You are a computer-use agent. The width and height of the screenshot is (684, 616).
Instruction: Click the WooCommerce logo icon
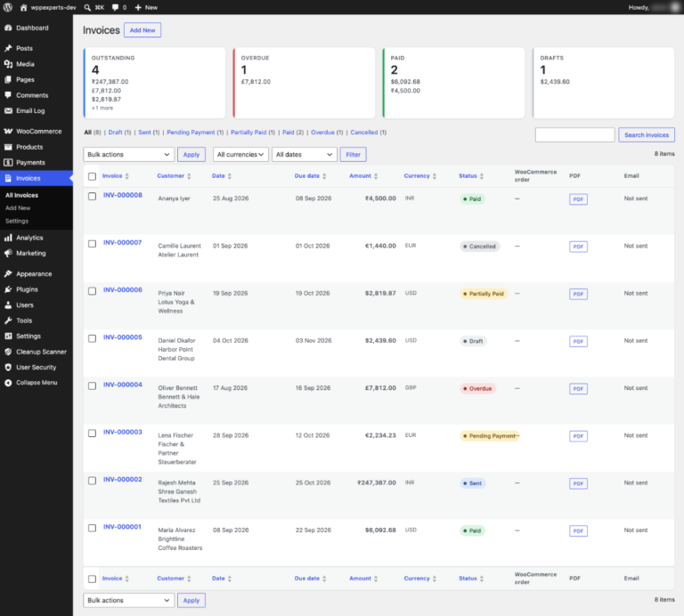coord(8,131)
